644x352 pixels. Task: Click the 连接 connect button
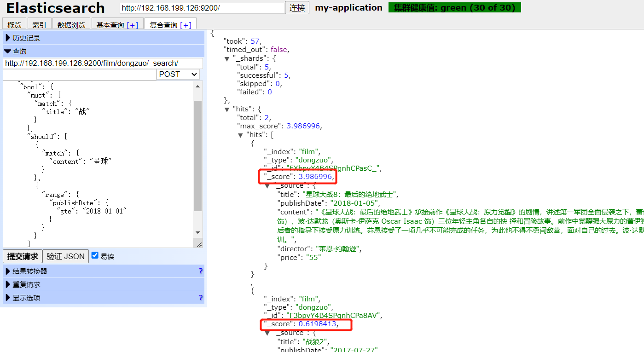297,8
